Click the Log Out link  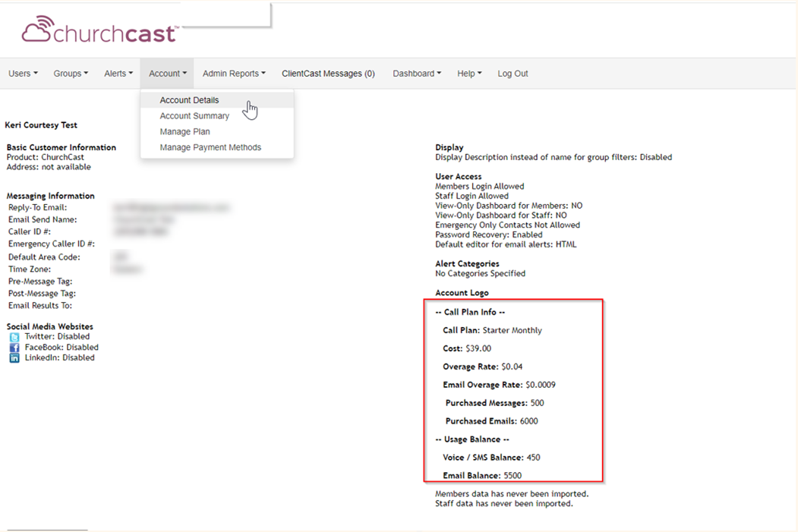point(513,74)
